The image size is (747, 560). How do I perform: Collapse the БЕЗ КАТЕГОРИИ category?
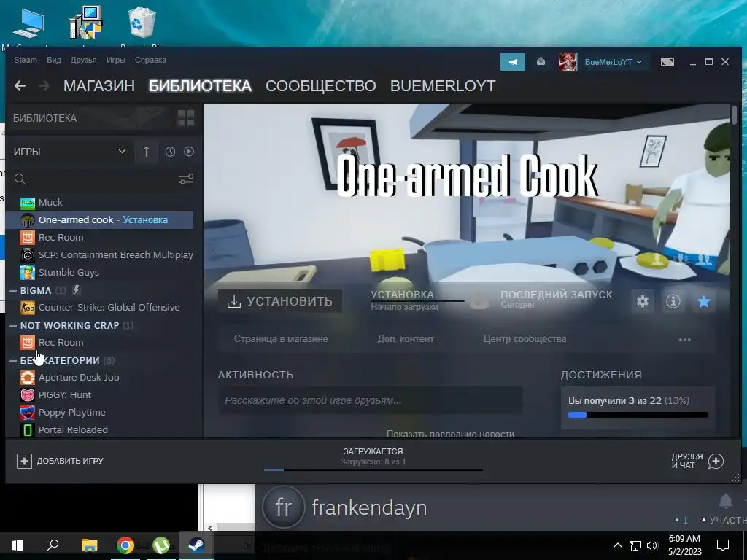pyautogui.click(x=13, y=360)
